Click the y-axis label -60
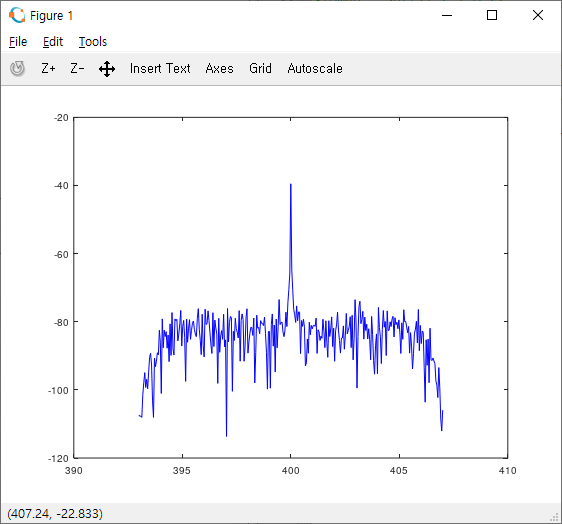This screenshot has height=524, width=562. coord(61,254)
